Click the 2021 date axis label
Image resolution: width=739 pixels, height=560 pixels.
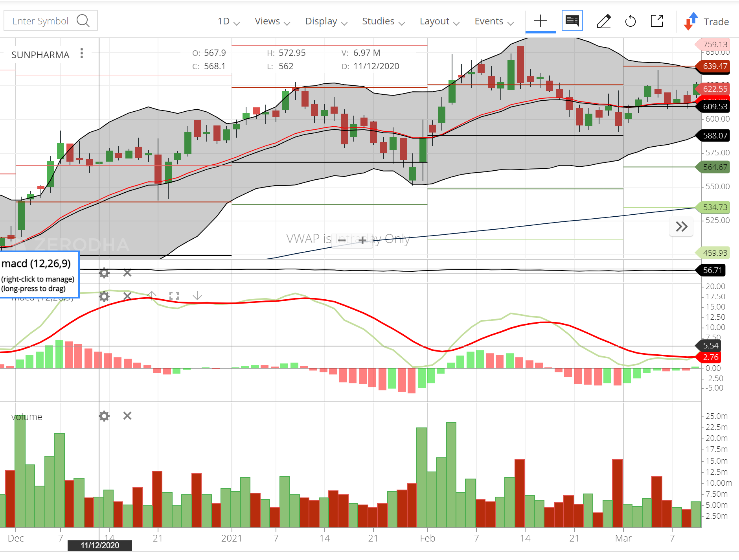pyautogui.click(x=232, y=538)
